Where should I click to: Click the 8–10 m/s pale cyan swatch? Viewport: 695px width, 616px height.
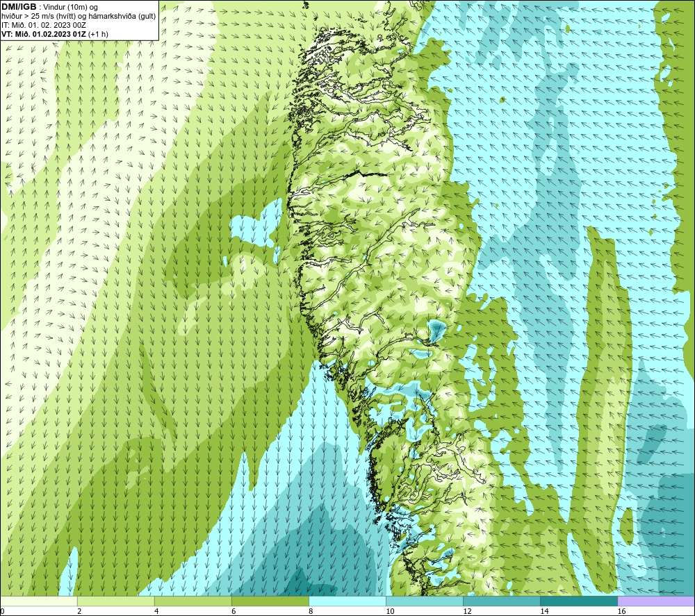(x=347, y=601)
